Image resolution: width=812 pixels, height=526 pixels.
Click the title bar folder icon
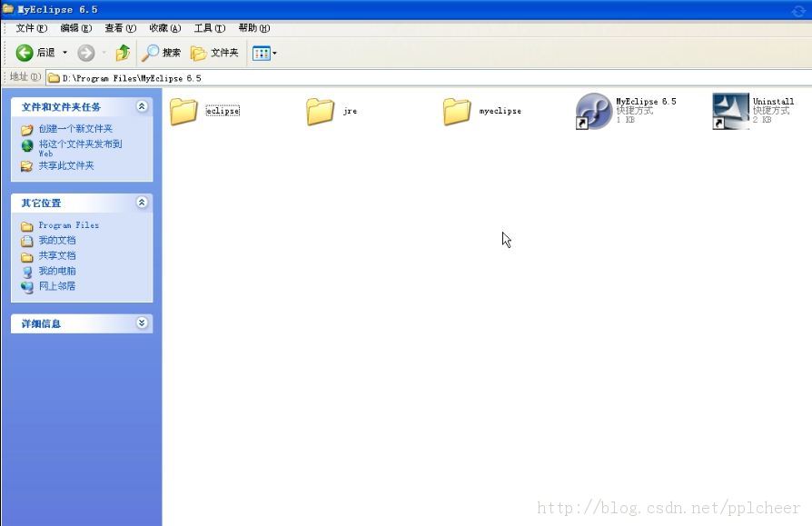pyautogui.click(x=8, y=9)
